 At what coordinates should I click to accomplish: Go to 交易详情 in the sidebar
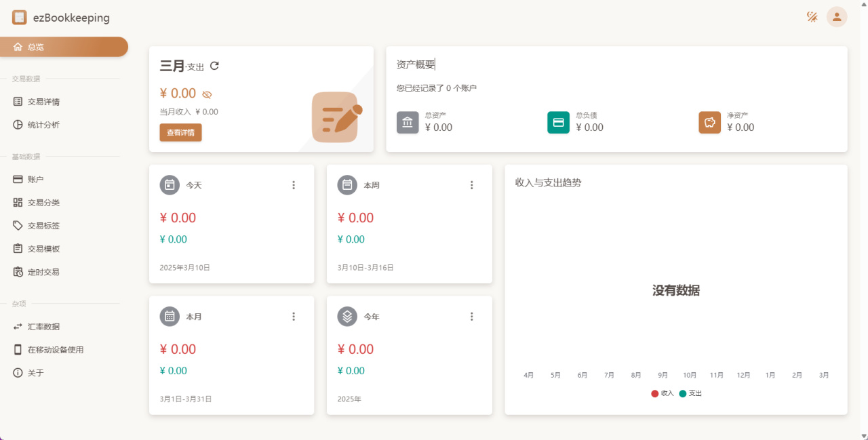pos(43,102)
